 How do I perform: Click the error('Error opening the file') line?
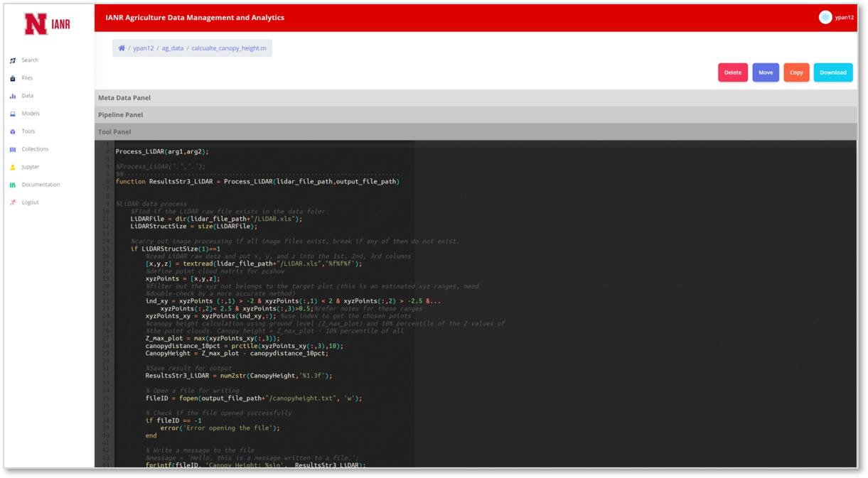pos(220,428)
